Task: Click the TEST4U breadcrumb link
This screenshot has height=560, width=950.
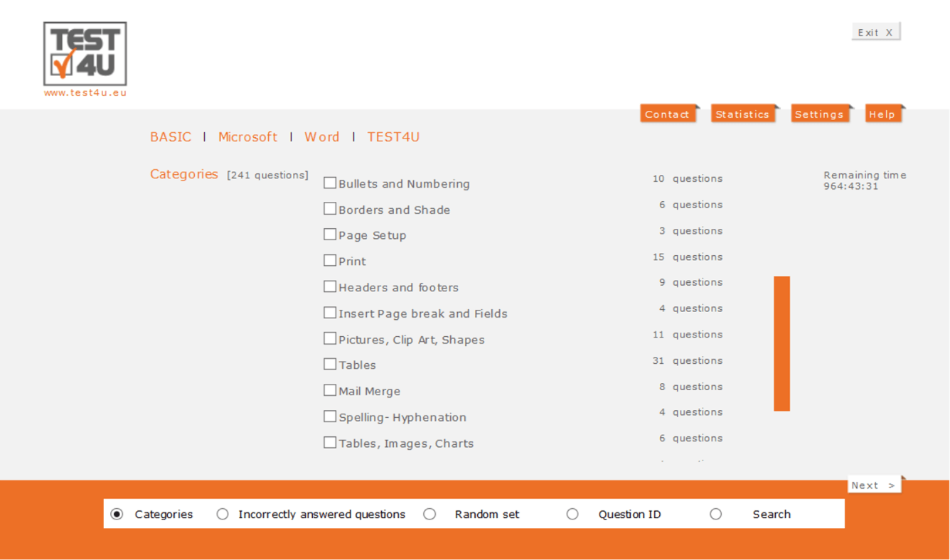Action: pyautogui.click(x=393, y=137)
